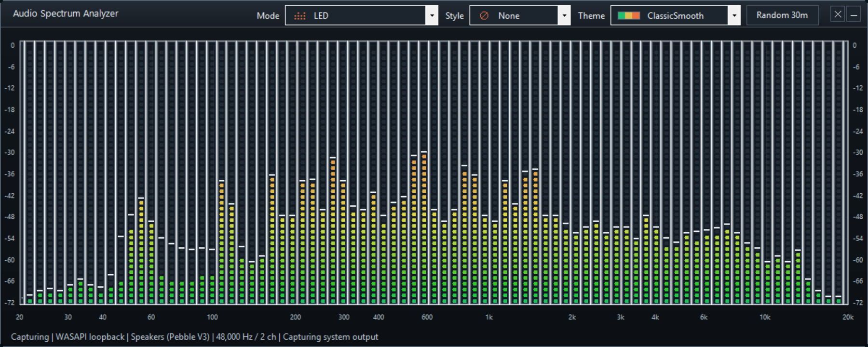The image size is (868, 347).
Task: Select the ClassicSmooth theme combo box
Action: [675, 15]
